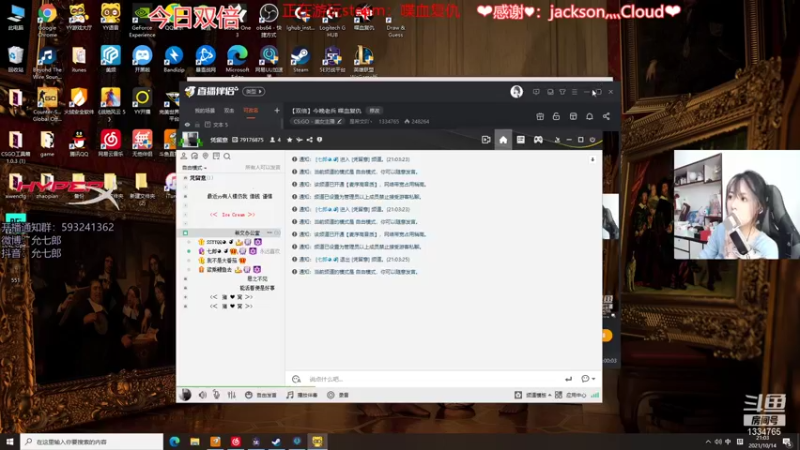This screenshot has width=800, height=450.
Task: Open Microsoft Edge desktop shortcut
Action: 237,61
